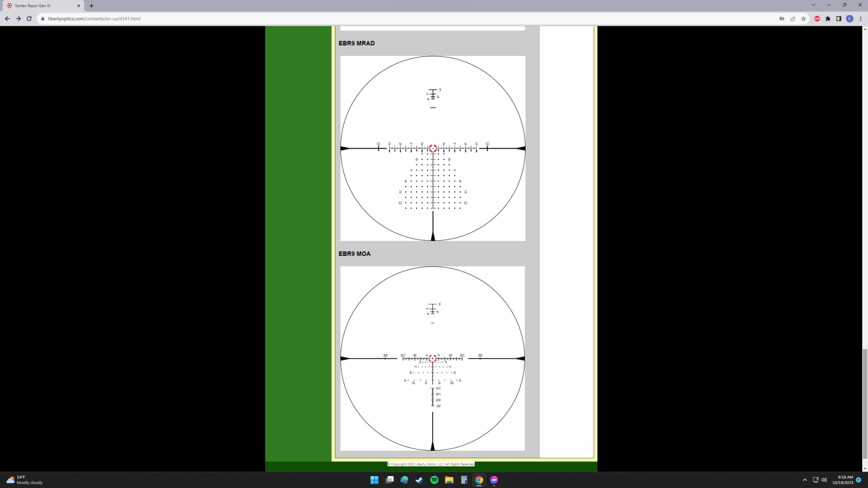Click the eye-slash tracking indicator icon
The width and height of the screenshot is (868, 488).
(782, 19)
